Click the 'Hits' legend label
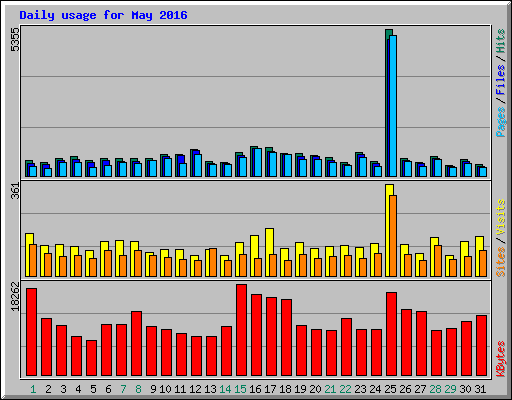512x400 pixels. [x=501, y=41]
